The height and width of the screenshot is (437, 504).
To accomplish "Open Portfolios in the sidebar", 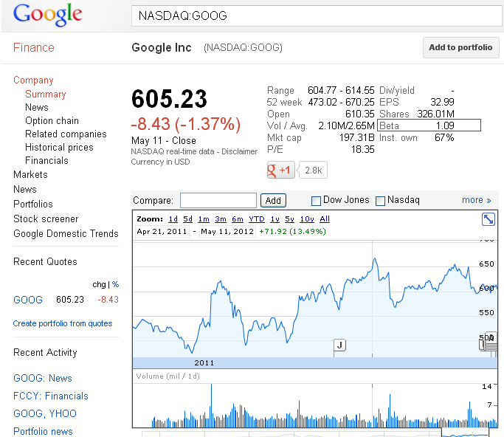I will pyautogui.click(x=33, y=204).
